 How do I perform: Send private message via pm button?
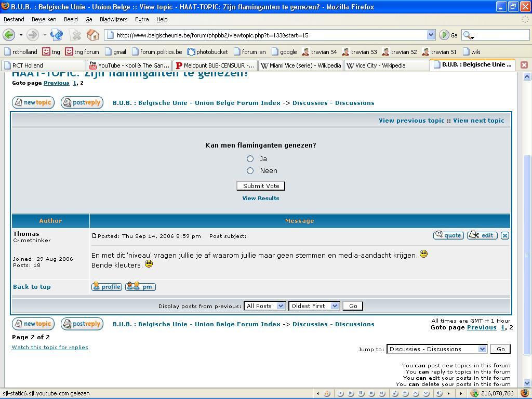[x=140, y=287]
